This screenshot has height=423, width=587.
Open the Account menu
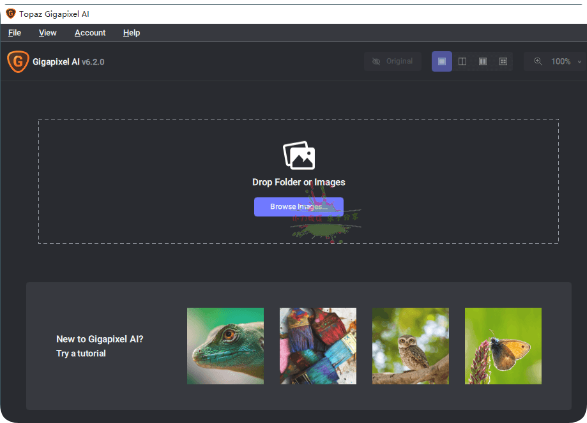click(90, 33)
